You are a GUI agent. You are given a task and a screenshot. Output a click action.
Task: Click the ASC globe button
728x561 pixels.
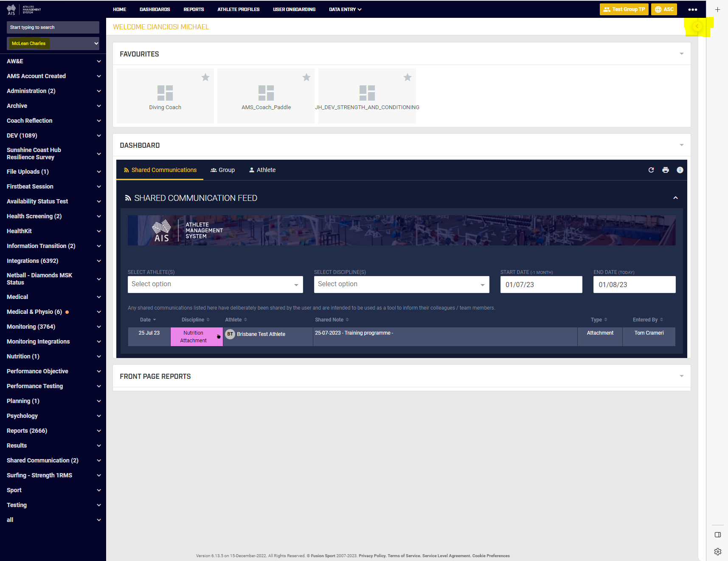coord(664,9)
